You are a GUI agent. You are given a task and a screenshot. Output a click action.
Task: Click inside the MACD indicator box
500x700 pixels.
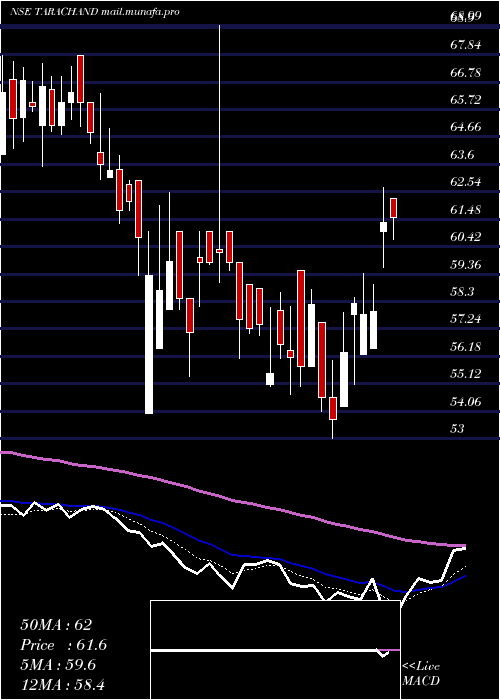tap(275, 650)
